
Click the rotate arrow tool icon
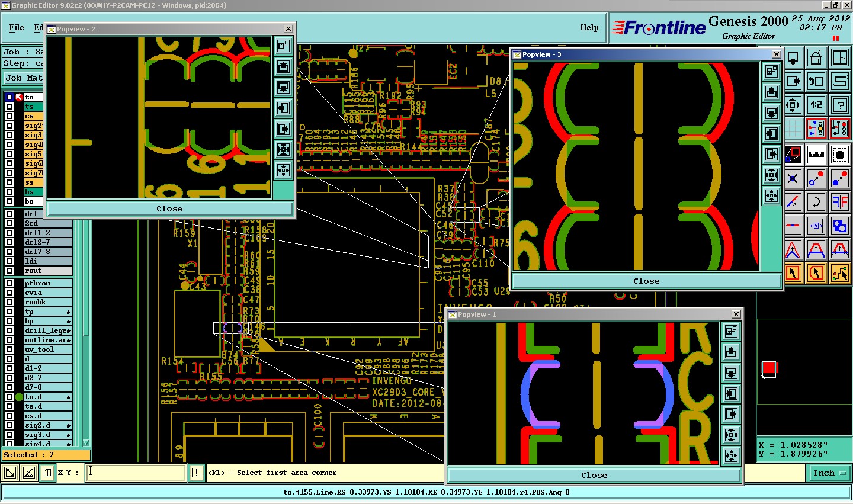816,202
